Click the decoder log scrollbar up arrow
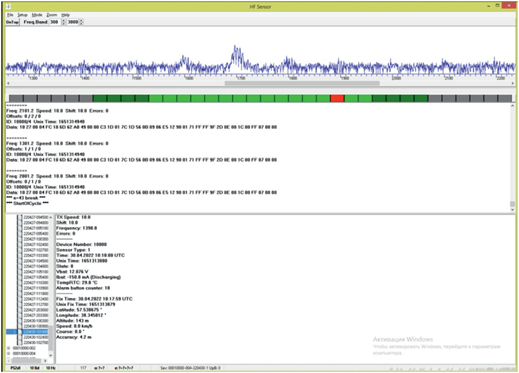The height and width of the screenshot is (373, 519). [512, 106]
